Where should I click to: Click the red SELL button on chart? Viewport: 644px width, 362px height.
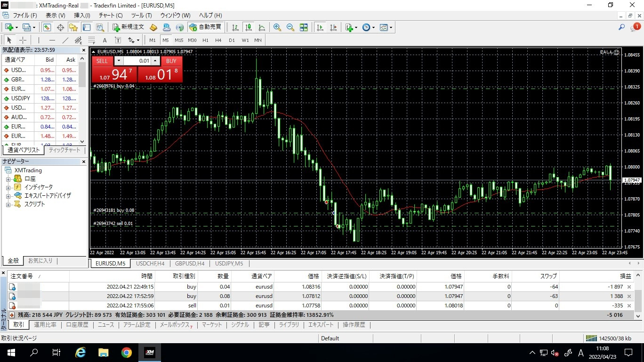(x=102, y=61)
